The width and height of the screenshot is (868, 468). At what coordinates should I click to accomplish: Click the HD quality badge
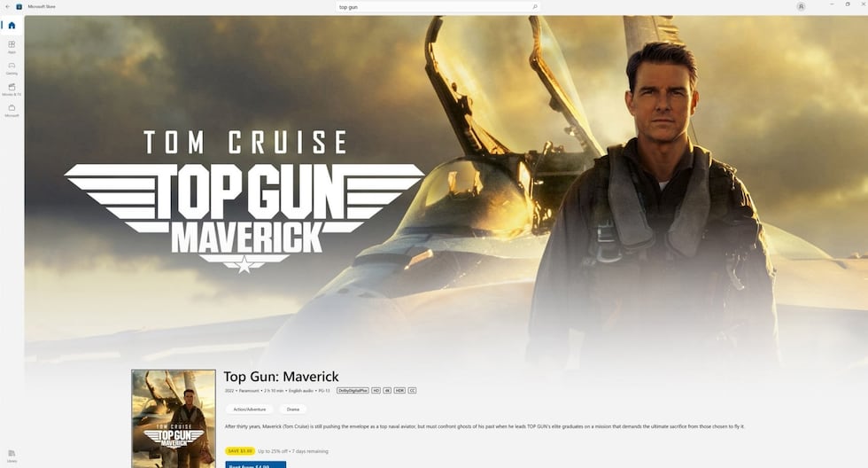point(376,391)
